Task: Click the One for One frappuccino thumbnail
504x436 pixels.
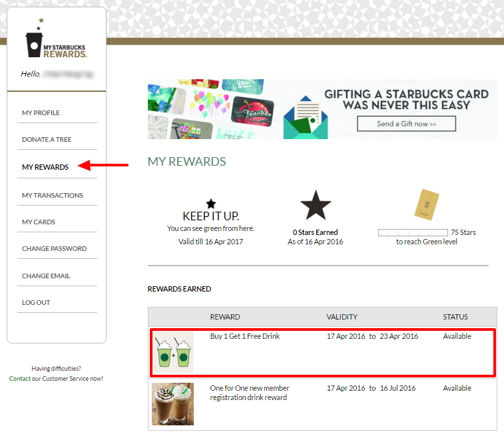Action: coord(172,404)
